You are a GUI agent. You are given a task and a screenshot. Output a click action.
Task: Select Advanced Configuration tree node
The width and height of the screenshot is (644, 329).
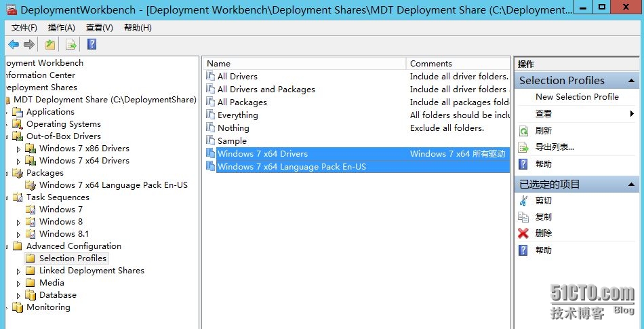[x=74, y=246]
